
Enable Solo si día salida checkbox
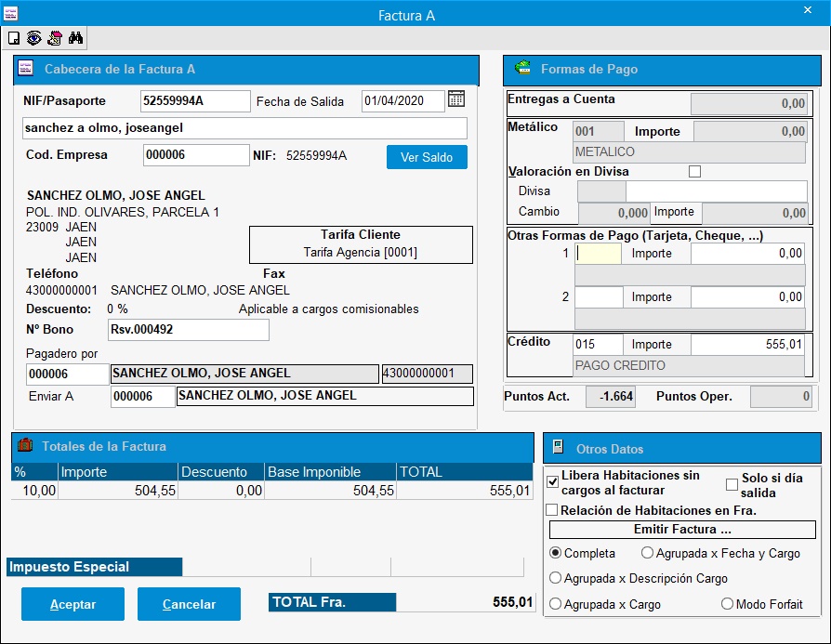pyautogui.click(x=732, y=484)
